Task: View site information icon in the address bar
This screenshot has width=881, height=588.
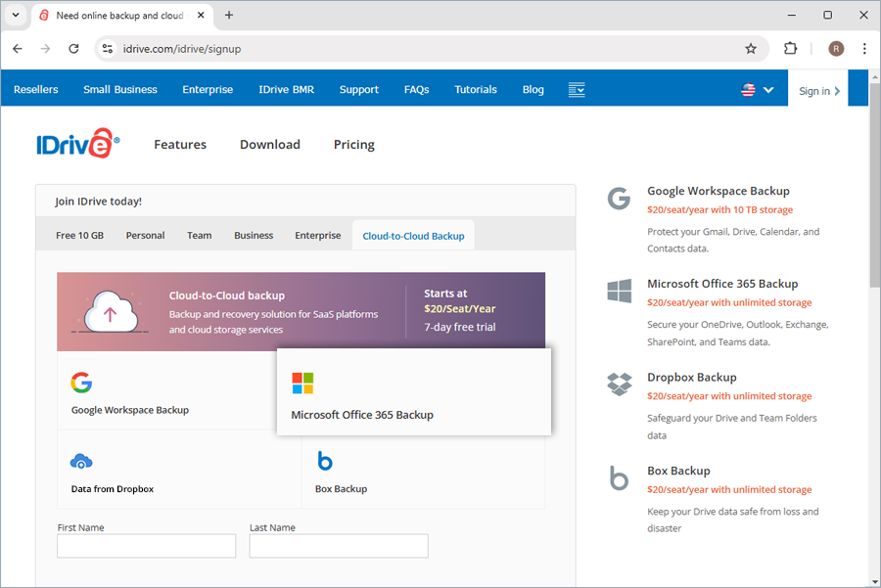Action: 108,49
